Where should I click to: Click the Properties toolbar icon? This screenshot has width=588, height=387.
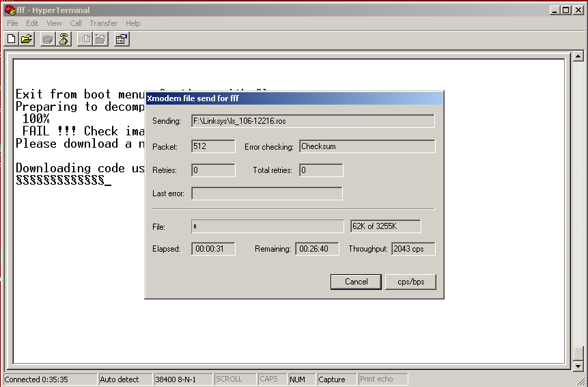[122, 39]
